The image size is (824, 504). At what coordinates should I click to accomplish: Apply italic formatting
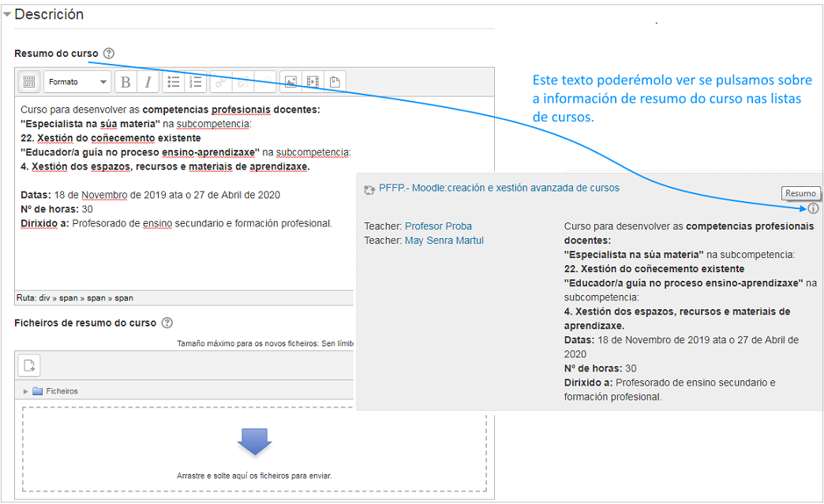[x=148, y=81]
